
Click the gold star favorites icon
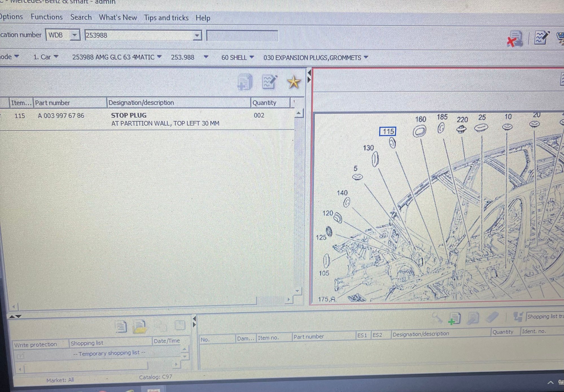(293, 82)
